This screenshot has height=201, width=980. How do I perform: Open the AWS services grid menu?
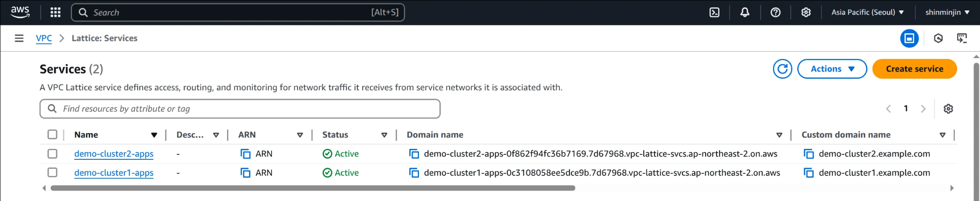click(x=55, y=12)
